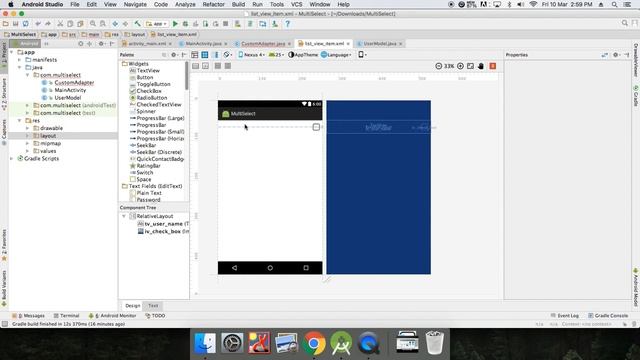This screenshot has width=640, height=360.
Task: Open the Gradle Console
Action: click(608, 316)
